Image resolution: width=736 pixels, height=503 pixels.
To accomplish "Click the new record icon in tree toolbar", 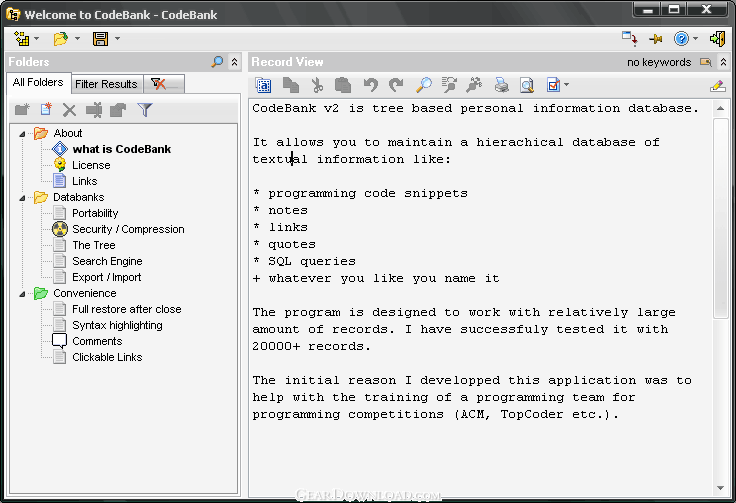I will (x=46, y=109).
